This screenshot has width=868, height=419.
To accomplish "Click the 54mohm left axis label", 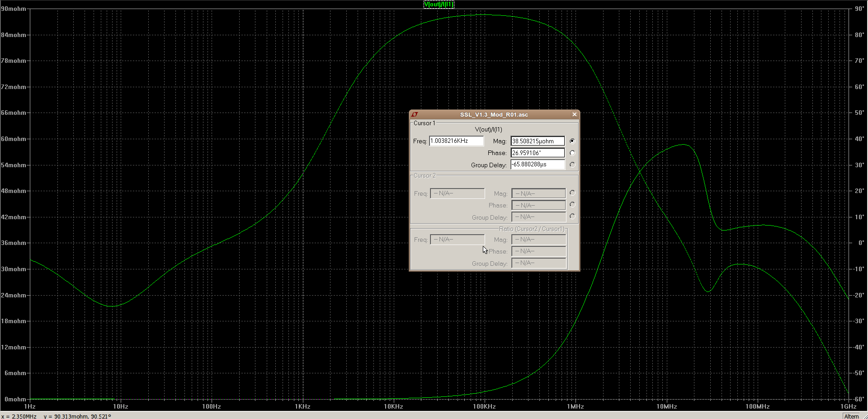I will click(x=14, y=165).
